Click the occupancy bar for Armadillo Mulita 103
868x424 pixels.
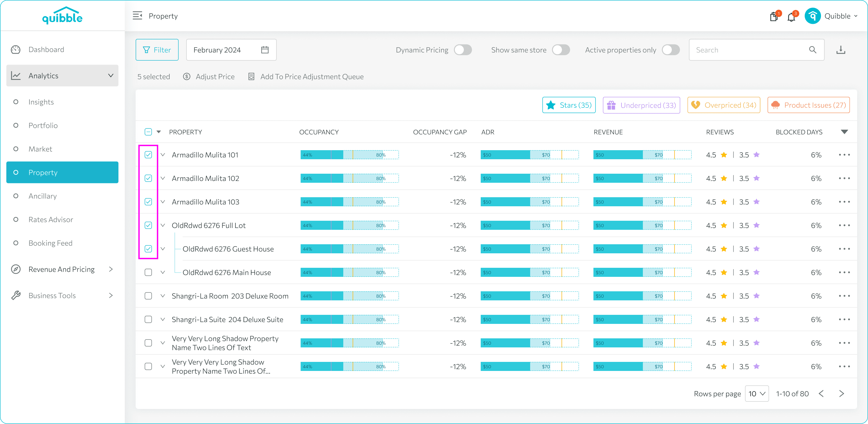pyautogui.click(x=349, y=202)
